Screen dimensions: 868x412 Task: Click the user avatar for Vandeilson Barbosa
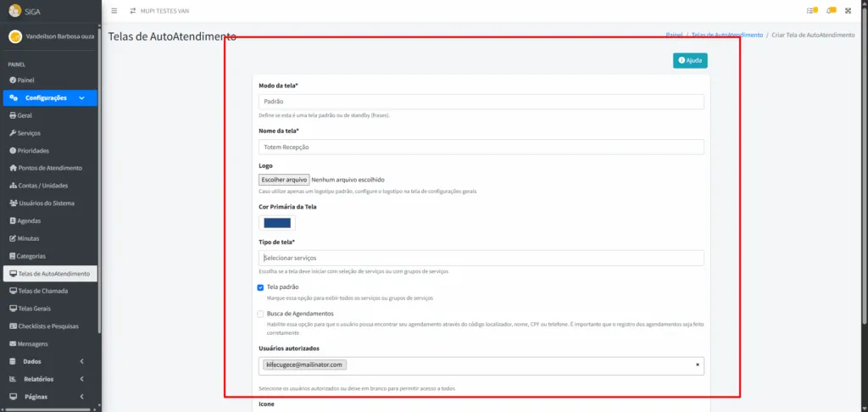click(14, 37)
